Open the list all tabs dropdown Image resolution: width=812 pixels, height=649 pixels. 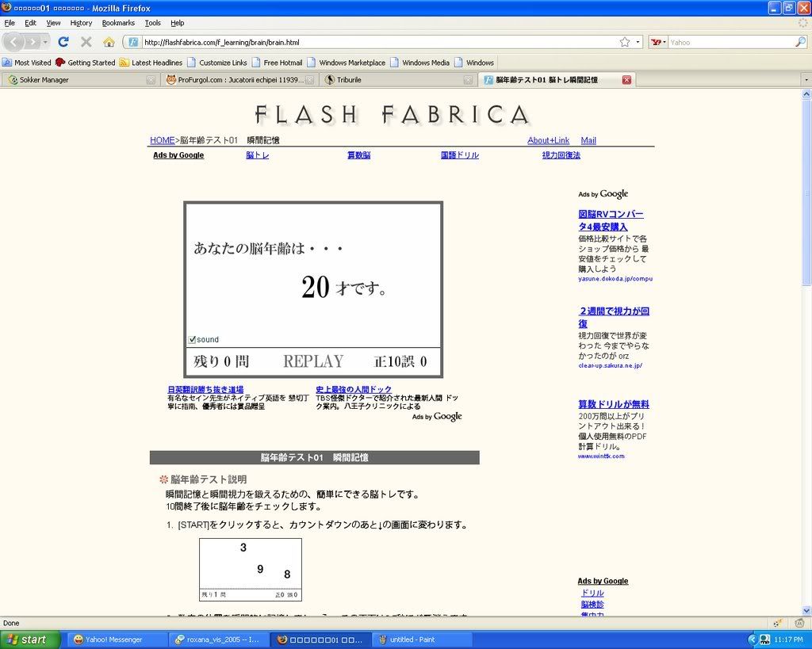[x=806, y=80]
